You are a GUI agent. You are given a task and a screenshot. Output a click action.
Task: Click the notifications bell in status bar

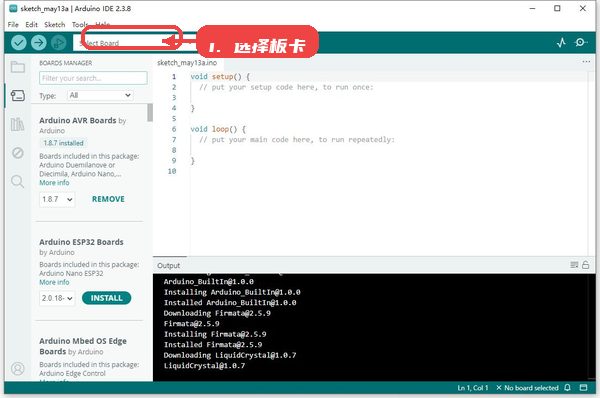point(567,388)
